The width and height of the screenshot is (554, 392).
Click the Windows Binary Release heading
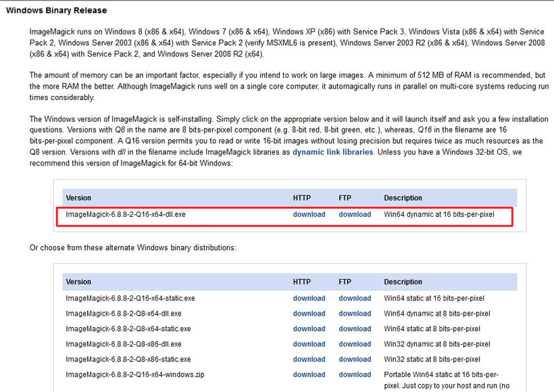(57, 10)
